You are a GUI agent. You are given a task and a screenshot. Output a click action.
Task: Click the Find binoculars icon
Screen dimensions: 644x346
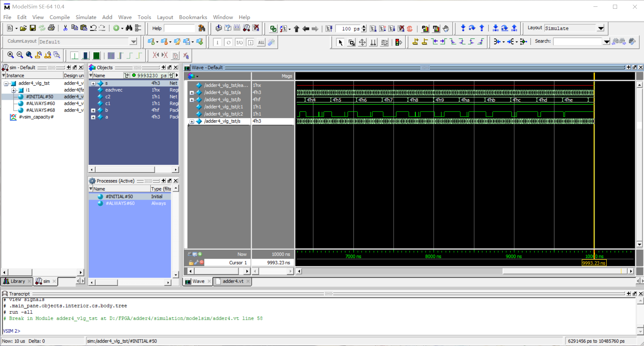point(129,28)
